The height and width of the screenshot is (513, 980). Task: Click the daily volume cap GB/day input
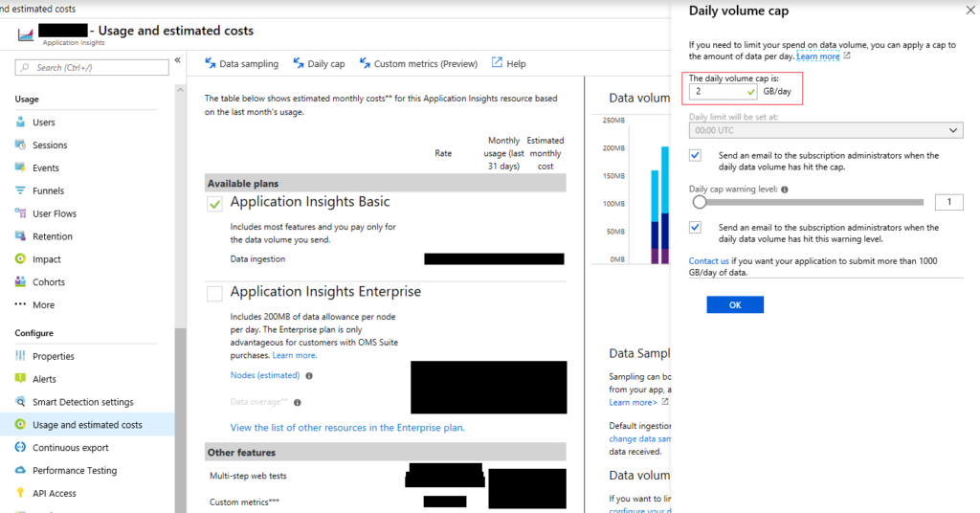(x=724, y=91)
